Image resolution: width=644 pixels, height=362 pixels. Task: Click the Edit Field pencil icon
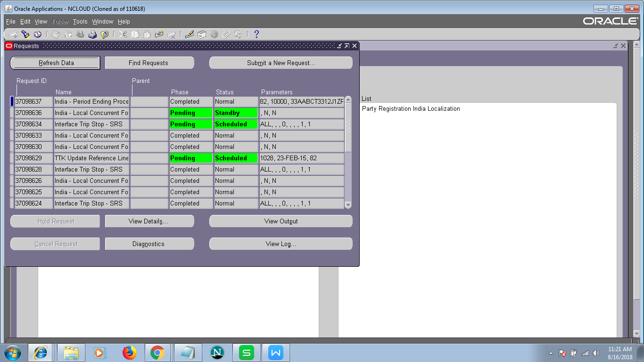pyautogui.click(x=190, y=34)
